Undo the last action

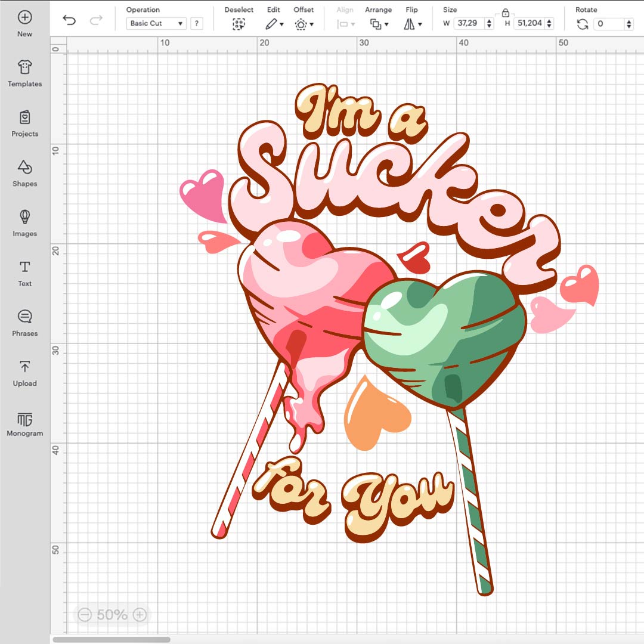[69, 21]
